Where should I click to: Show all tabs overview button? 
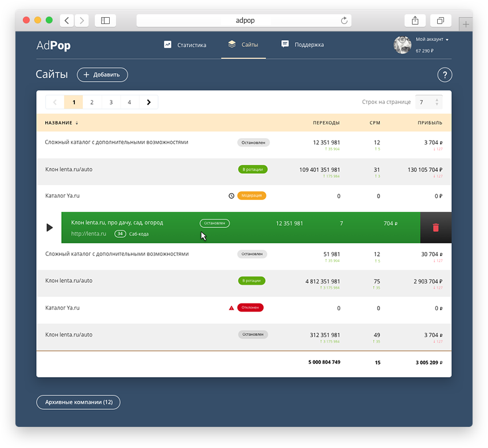441,21
